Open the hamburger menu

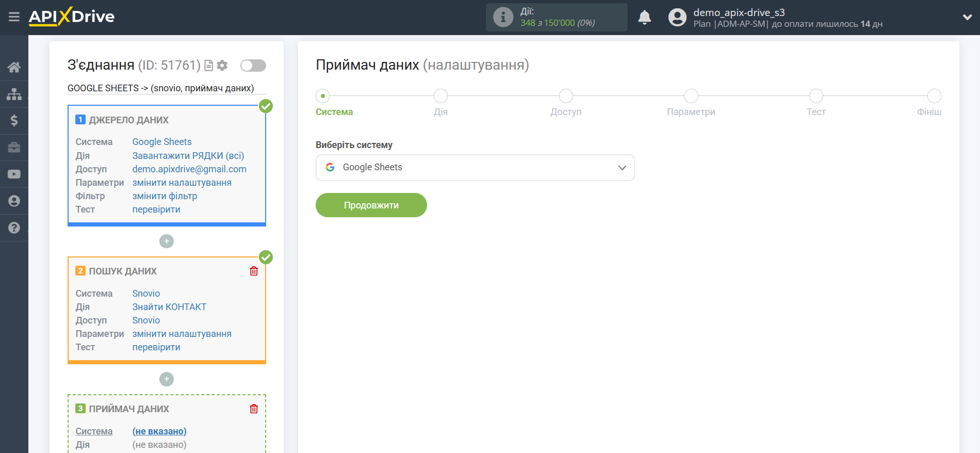click(x=14, y=17)
